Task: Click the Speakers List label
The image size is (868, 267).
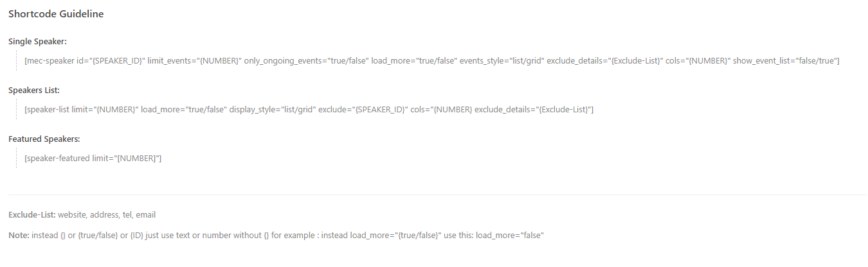Action: click(x=34, y=90)
